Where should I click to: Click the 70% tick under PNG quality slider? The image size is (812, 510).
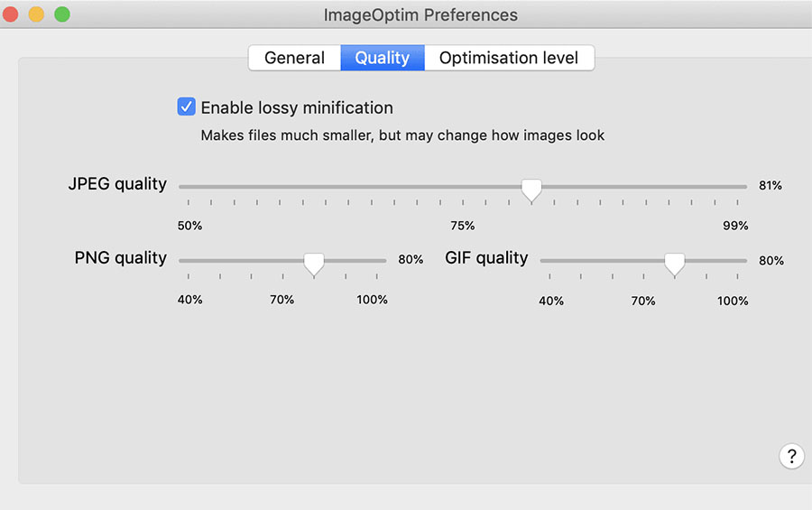pos(282,276)
